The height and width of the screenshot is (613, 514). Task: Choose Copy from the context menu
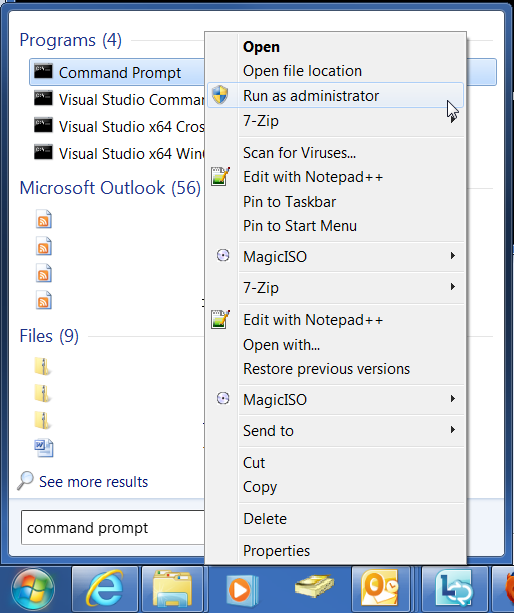click(260, 487)
